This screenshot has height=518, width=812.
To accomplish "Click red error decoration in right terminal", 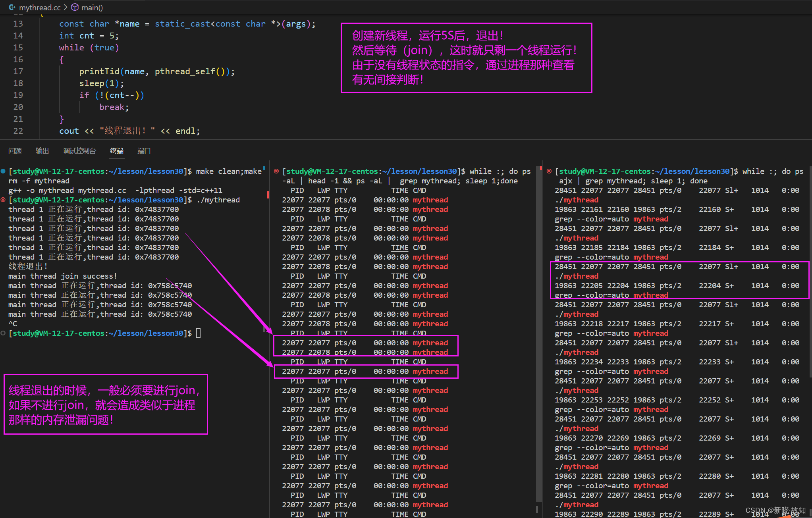I will pos(549,171).
